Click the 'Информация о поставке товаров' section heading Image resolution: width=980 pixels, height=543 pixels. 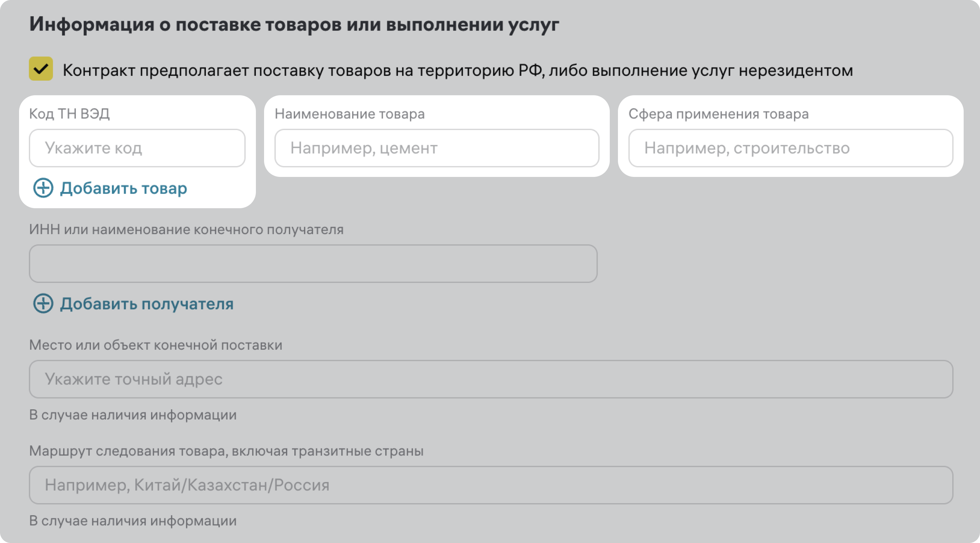tap(294, 24)
